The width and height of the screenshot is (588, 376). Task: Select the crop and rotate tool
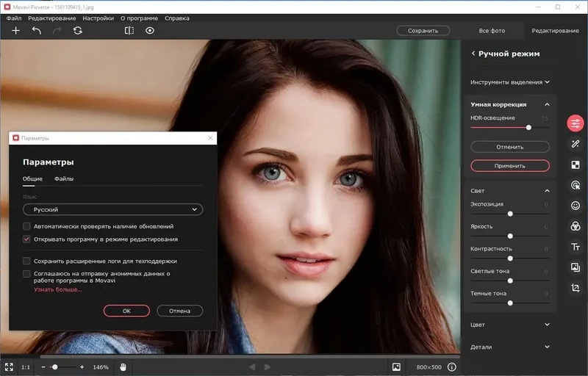(576, 288)
